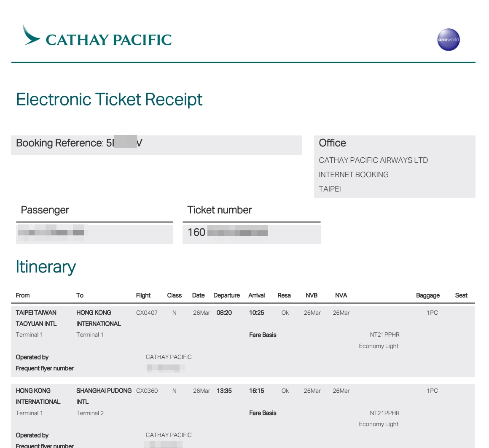Screen dimensions: 489x448
Task: Click the Electronic Ticket Receipt heading
Action: [x=109, y=100]
